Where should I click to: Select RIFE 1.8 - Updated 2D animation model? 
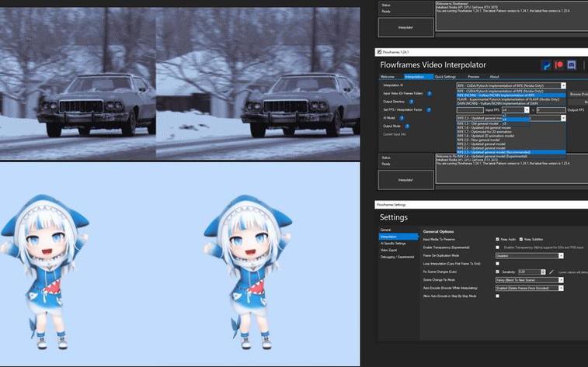point(511,136)
